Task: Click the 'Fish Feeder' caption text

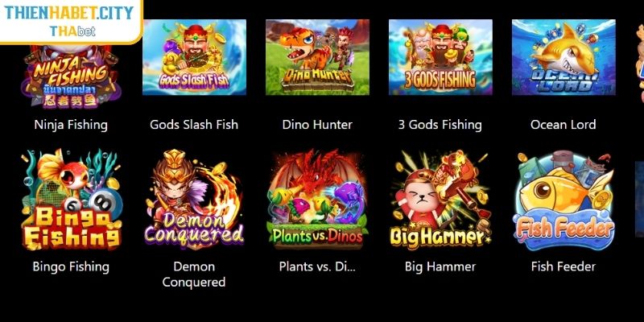Action: [x=563, y=266]
